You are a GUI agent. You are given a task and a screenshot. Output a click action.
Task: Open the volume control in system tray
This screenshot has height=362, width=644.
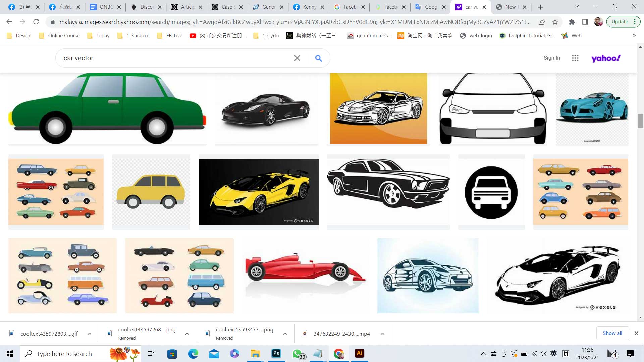tap(543, 353)
